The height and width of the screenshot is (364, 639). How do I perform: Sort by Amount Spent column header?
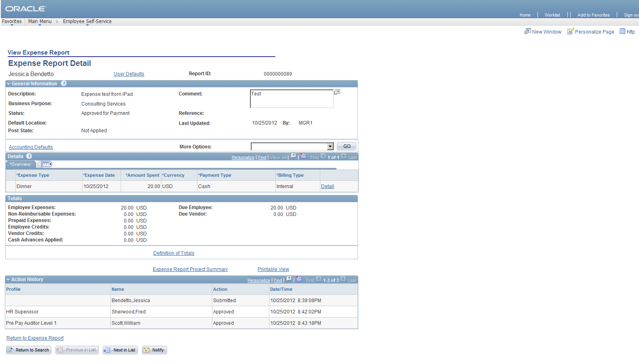click(142, 175)
